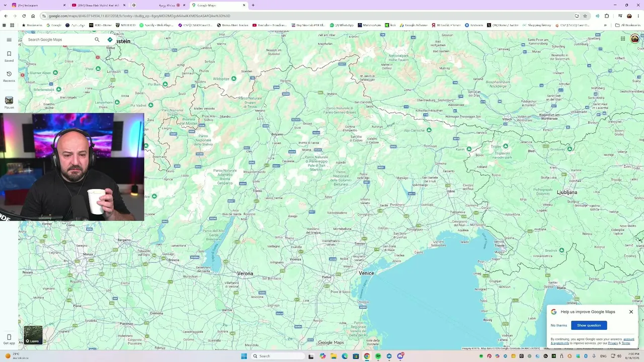This screenshot has width=644, height=362.
Task: Open the Google bookmark
Action: pyautogui.click(x=54, y=25)
